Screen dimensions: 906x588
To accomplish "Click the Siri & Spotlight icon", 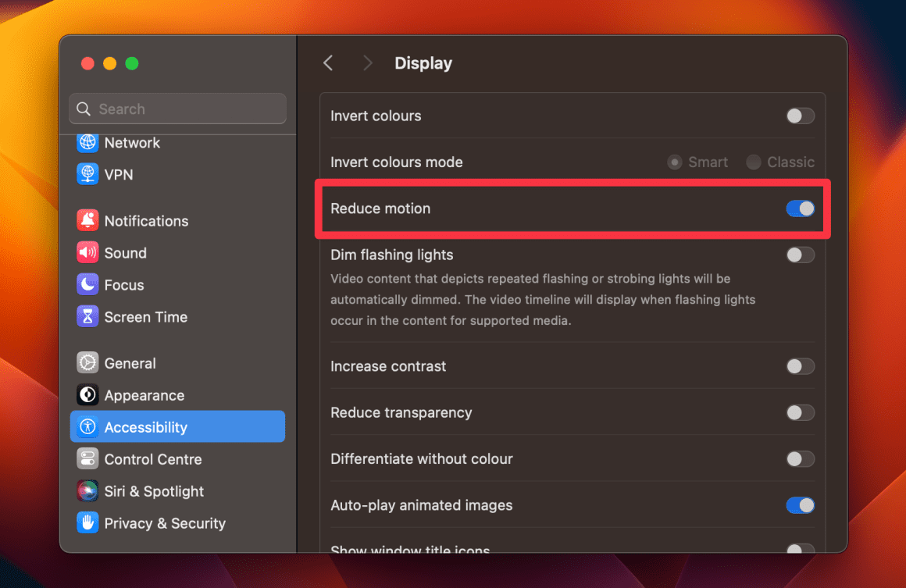I will tap(87, 490).
